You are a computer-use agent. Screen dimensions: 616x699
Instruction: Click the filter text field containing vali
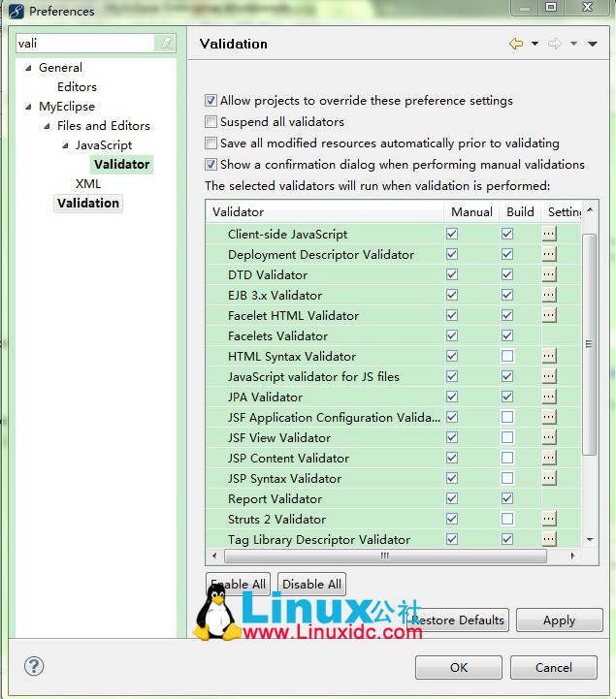(85, 44)
